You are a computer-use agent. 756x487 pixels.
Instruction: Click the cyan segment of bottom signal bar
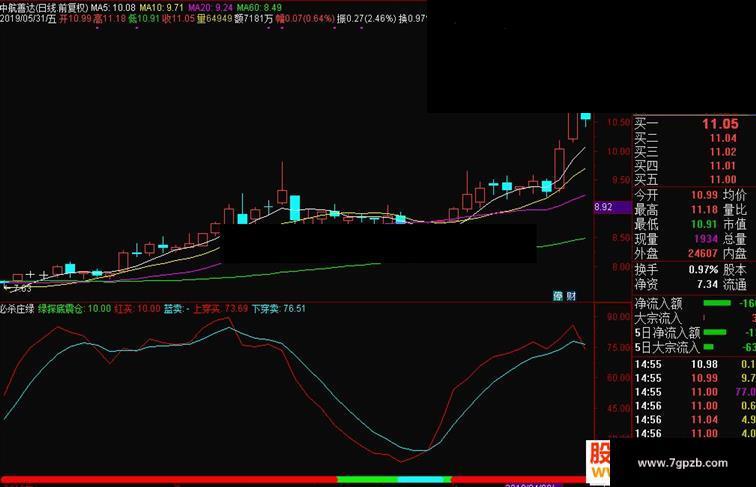point(420,479)
